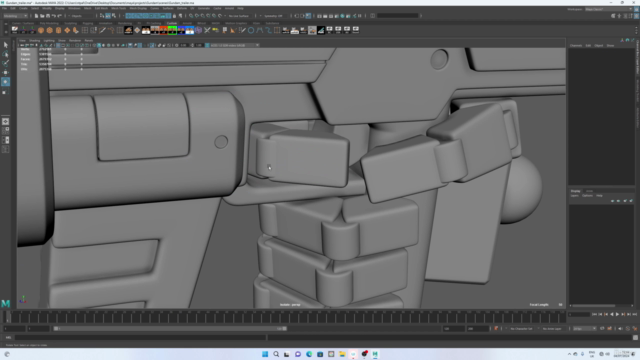Open the viewport Shading menu
The image size is (640, 360).
[35, 40]
